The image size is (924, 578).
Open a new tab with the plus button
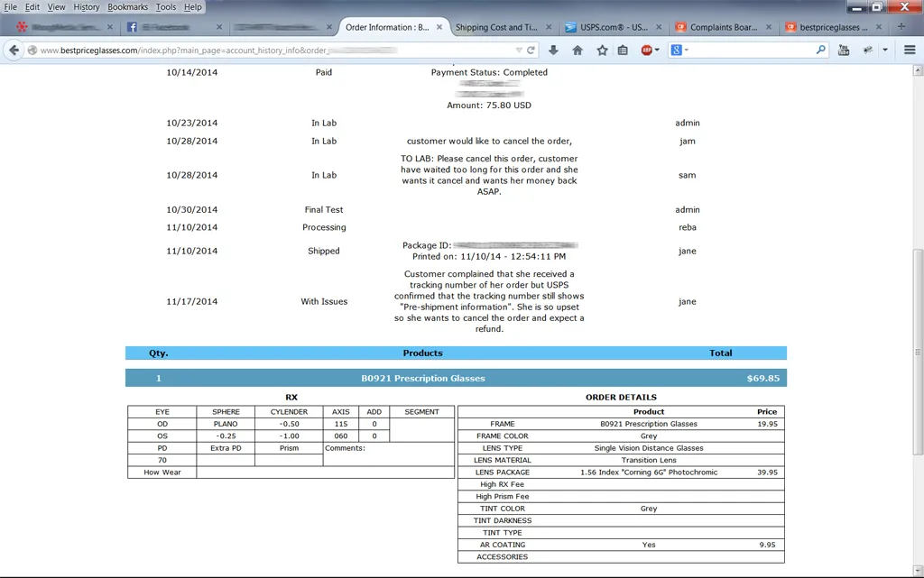901,27
